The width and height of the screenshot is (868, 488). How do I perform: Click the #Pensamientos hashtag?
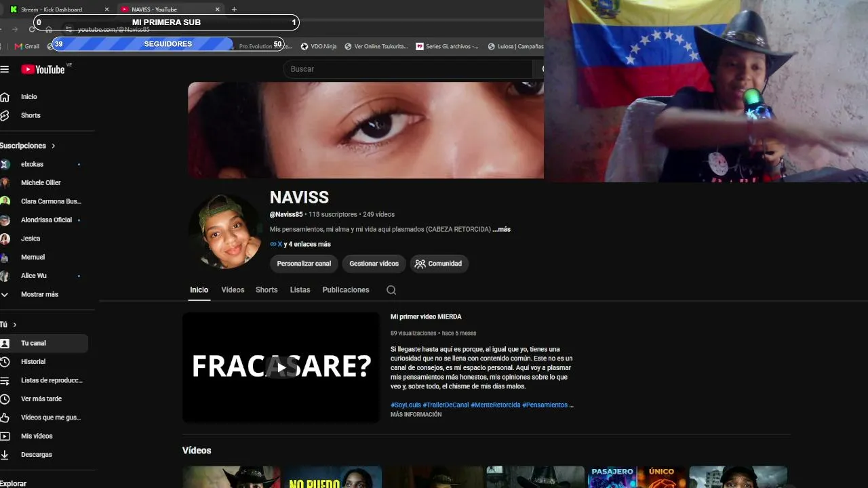(545, 405)
